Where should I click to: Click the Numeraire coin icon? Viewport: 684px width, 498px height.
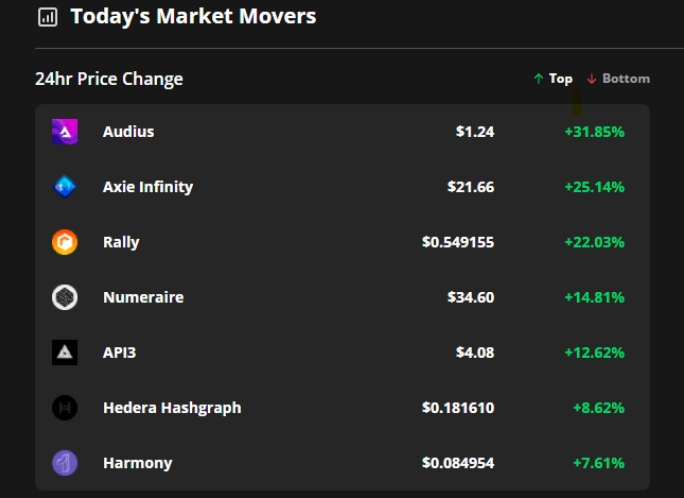tap(65, 297)
